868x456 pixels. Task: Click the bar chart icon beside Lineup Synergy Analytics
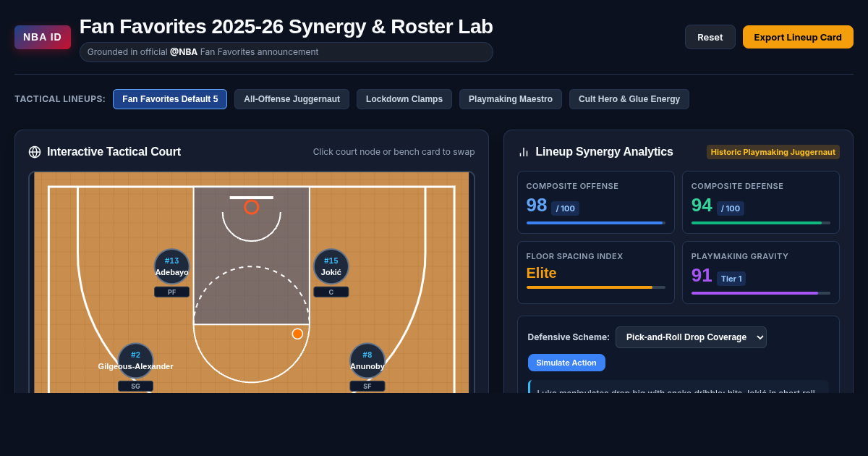coord(524,152)
